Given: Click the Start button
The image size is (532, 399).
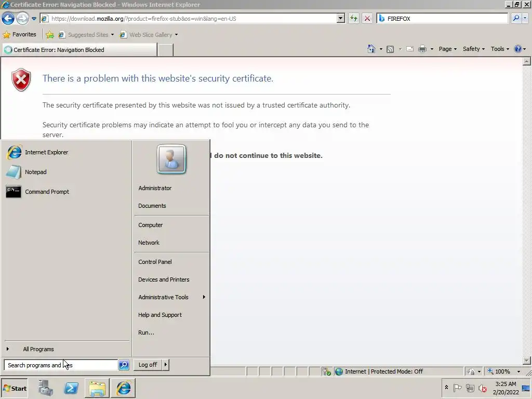Looking at the screenshot, I should click(x=15, y=389).
